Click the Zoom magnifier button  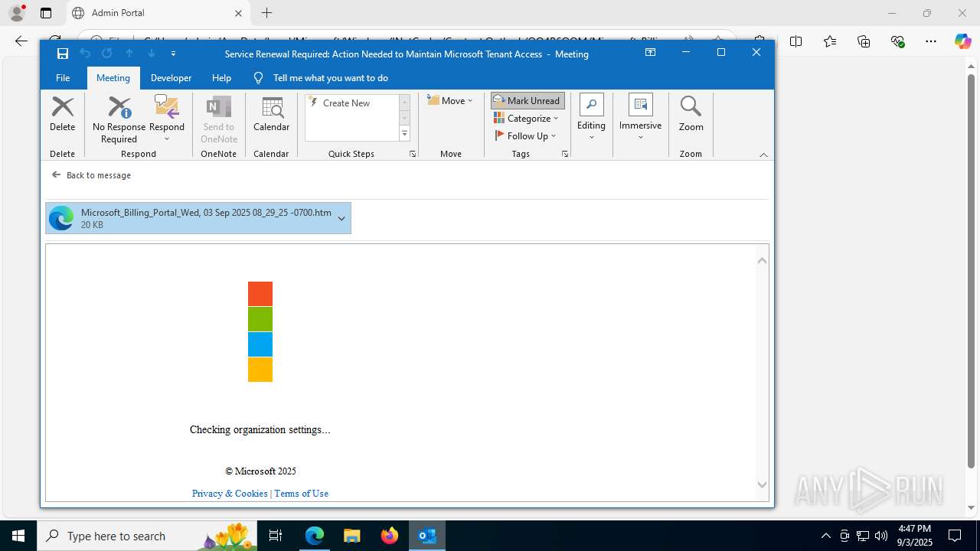point(691,115)
